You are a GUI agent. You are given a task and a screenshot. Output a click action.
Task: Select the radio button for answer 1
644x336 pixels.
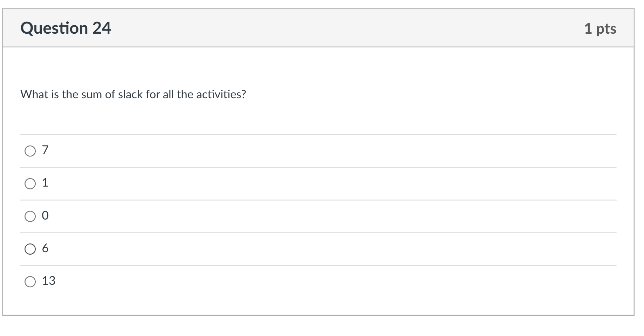tap(30, 183)
